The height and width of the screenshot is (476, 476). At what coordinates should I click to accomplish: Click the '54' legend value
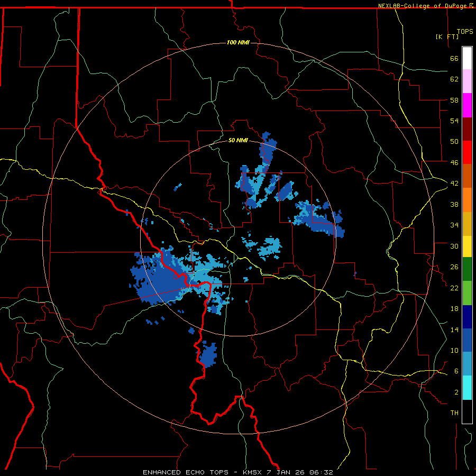coord(454,121)
